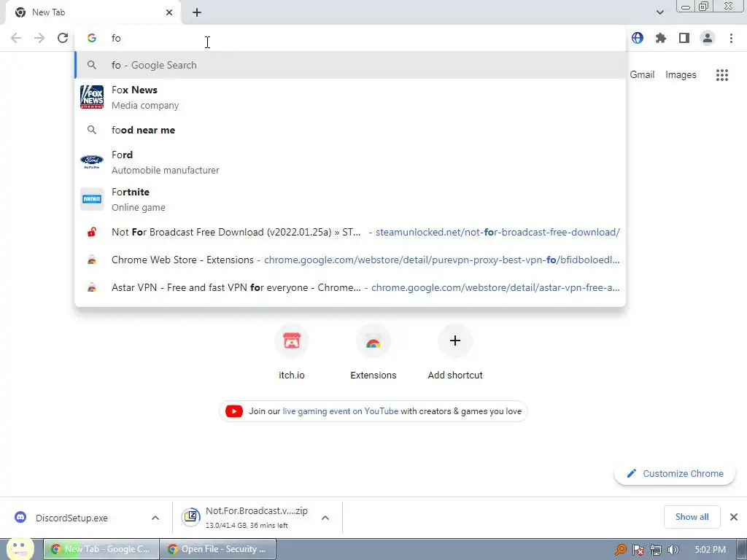Click the orange magnifier tray icon
This screenshot has height=560, width=747.
[620, 550]
